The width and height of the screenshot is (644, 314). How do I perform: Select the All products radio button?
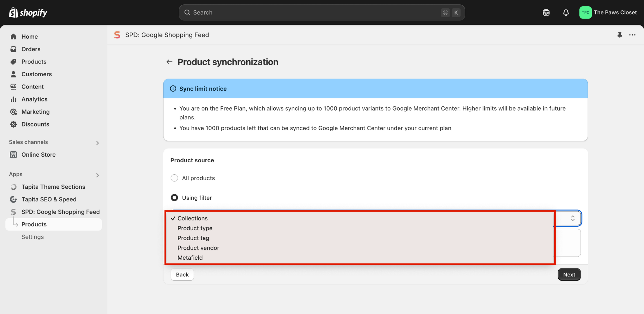174,178
